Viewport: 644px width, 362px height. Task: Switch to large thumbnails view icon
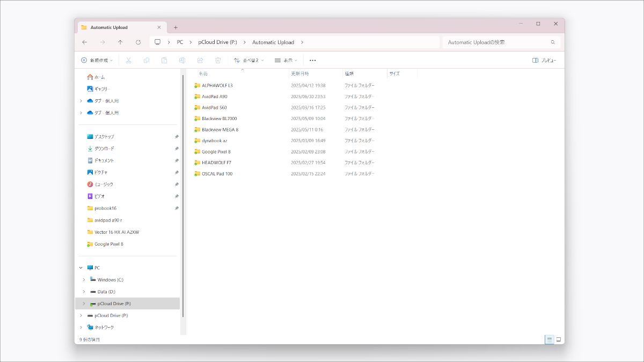pyautogui.click(x=559, y=339)
